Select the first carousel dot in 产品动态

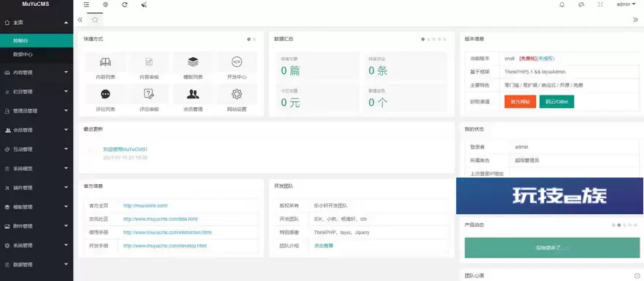[x=614, y=225]
